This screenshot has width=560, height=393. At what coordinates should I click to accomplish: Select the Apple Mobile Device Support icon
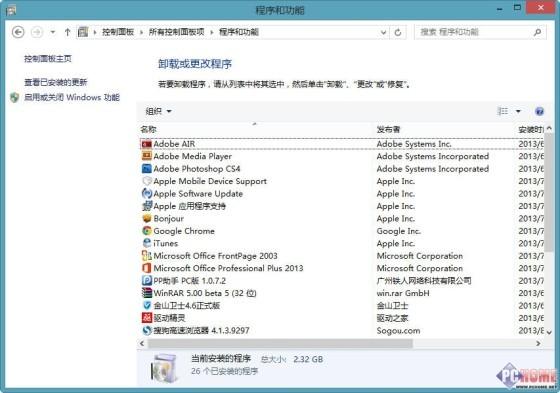pos(146,181)
